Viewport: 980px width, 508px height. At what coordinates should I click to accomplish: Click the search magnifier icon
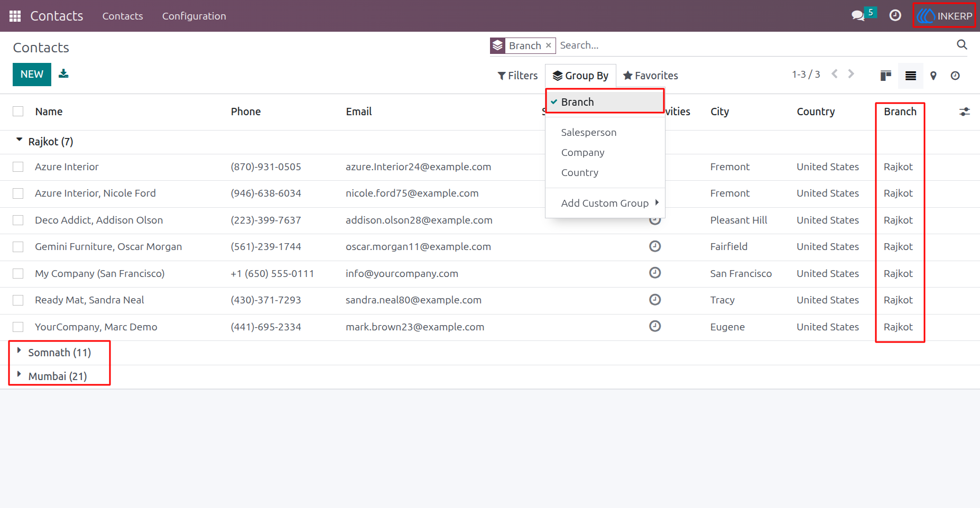point(962,45)
